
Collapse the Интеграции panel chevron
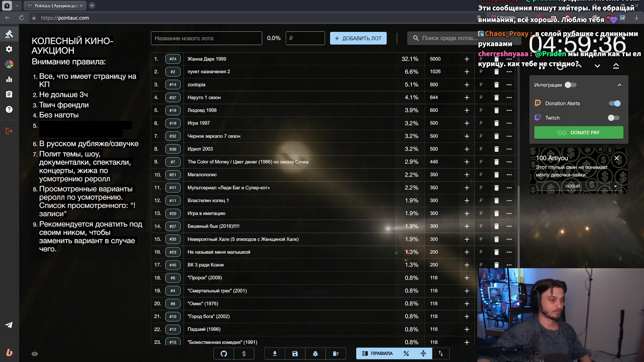click(620, 85)
